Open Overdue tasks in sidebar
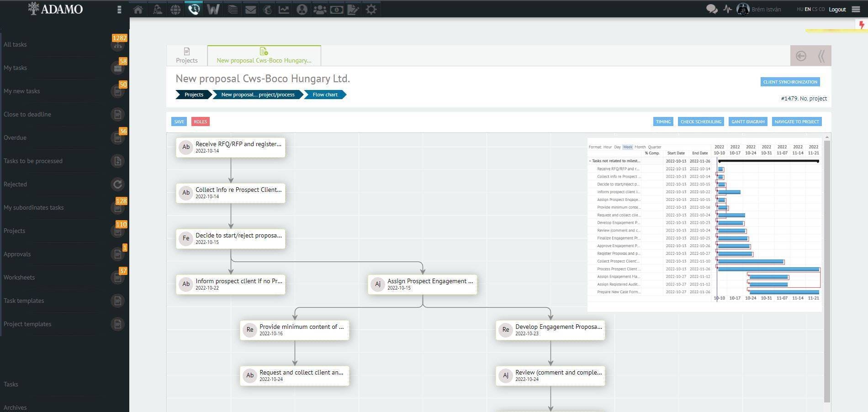868x412 pixels. 15,137
